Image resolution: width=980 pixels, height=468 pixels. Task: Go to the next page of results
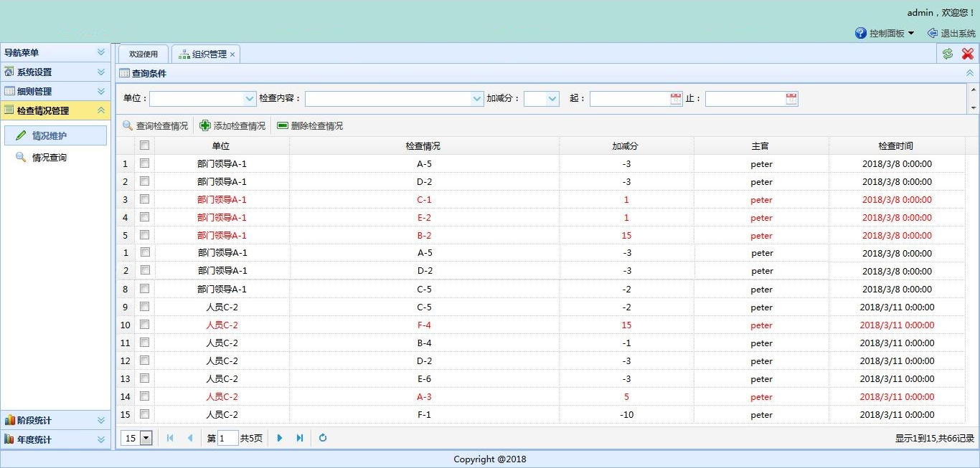(280, 438)
